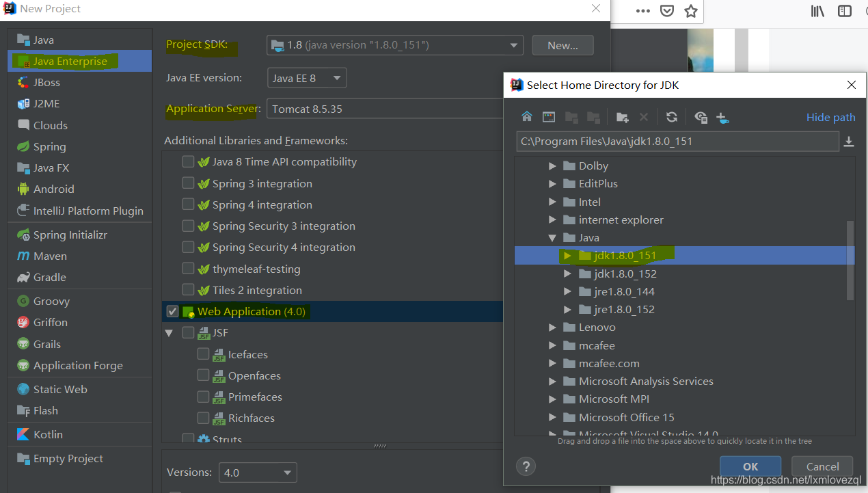Screen dimensions: 868x493
Task: Click browser bookmark star icon
Action: pos(691,11)
